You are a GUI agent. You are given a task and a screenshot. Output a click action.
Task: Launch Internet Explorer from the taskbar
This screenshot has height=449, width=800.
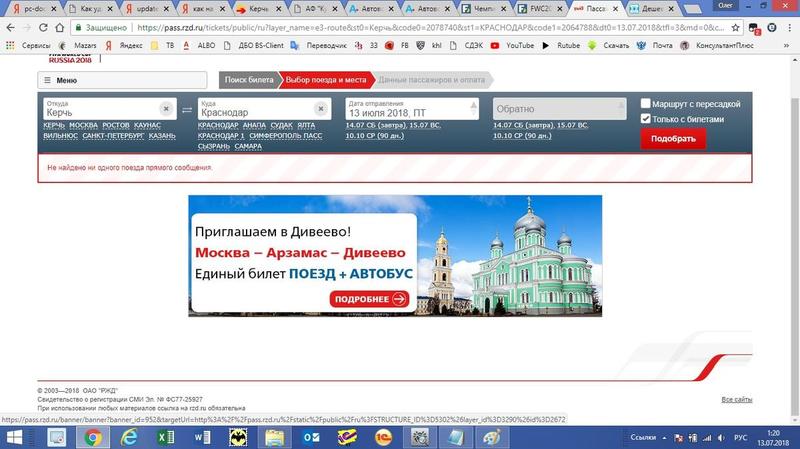pyautogui.click(x=129, y=438)
